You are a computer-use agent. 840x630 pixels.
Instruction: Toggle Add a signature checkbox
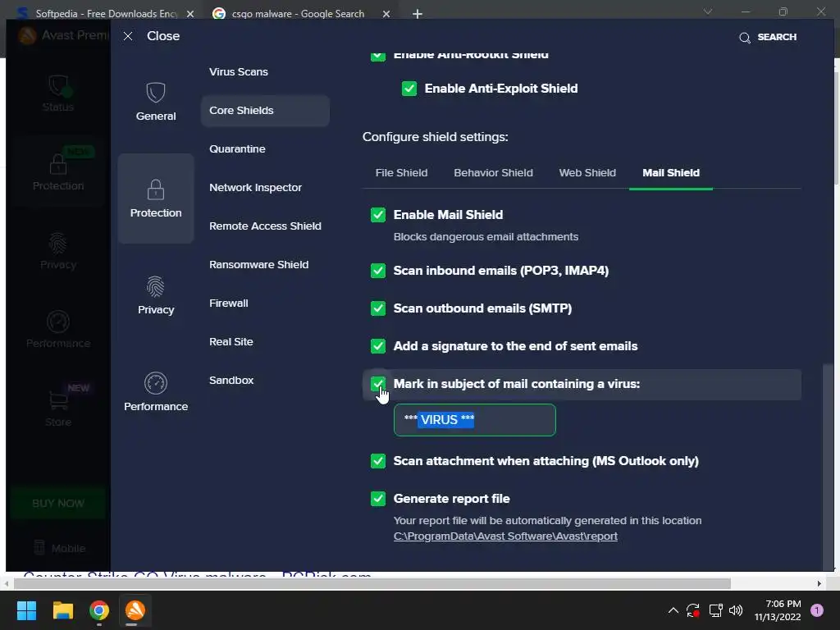tap(378, 346)
